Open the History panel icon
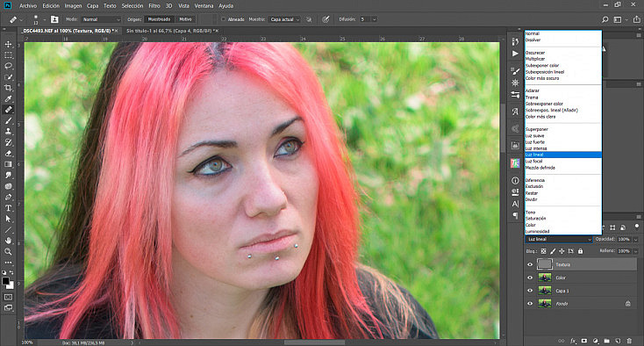 click(x=515, y=41)
